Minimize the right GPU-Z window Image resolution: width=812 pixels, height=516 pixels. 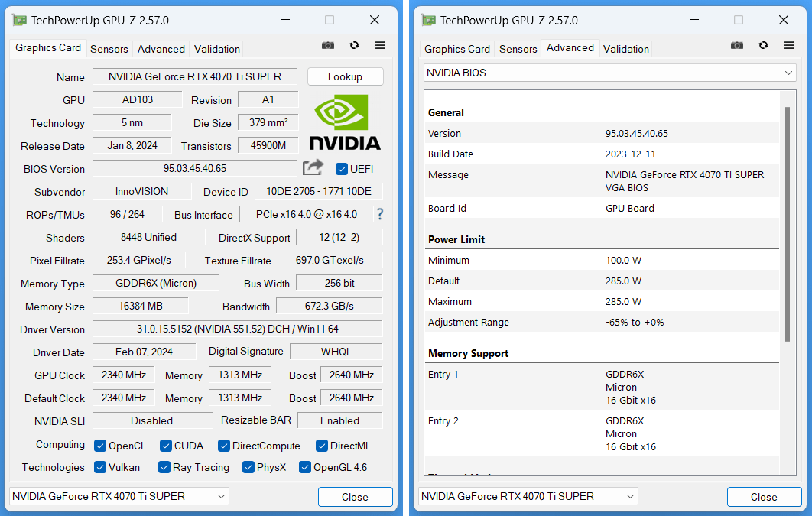point(694,20)
